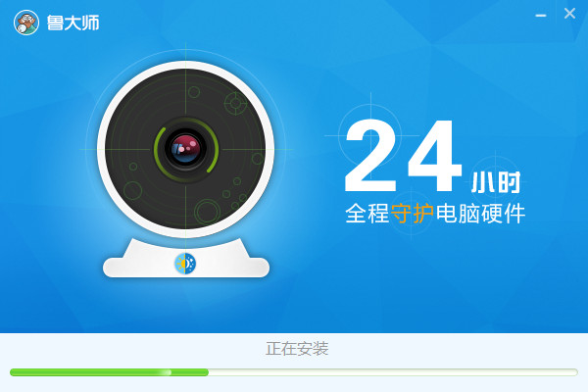Screen dimensions: 588x392
Task: Click the orange 守护 highlighted words
Action: coord(413,214)
